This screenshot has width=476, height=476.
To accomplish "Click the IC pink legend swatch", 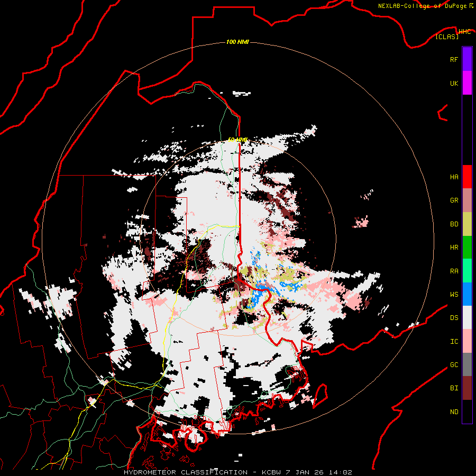I will (467, 341).
